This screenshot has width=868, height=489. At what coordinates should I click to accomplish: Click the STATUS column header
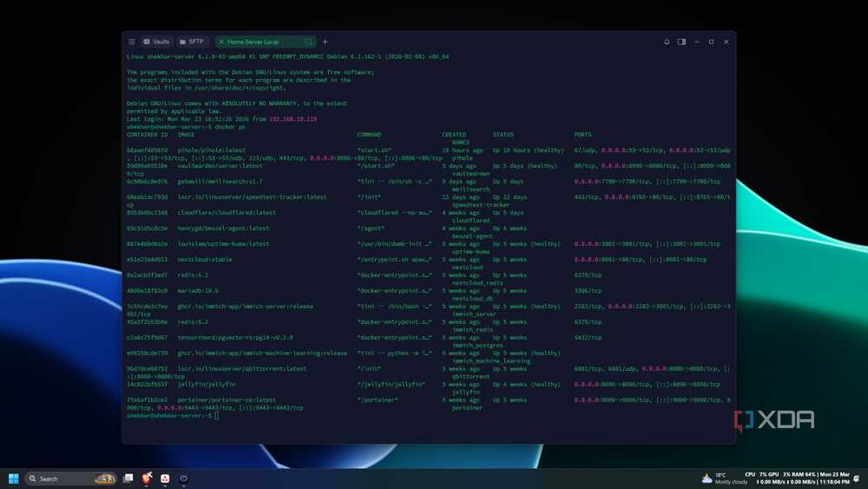tap(503, 135)
